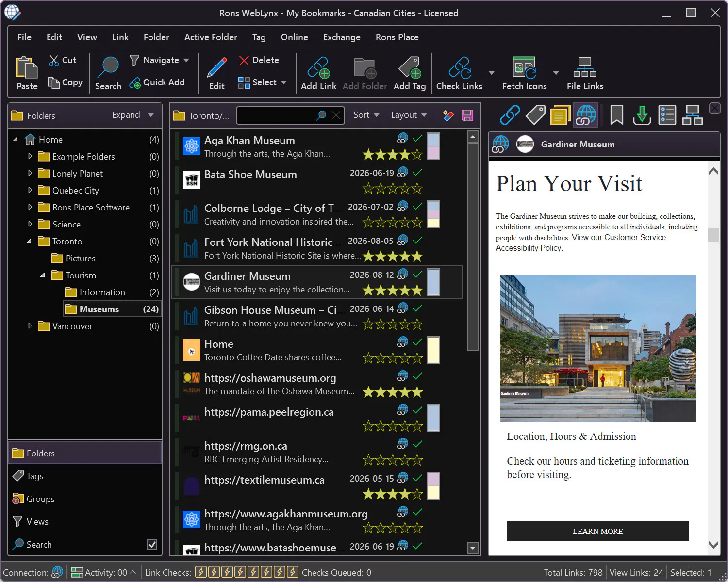The height and width of the screenshot is (582, 728).
Task: Open the Customer Service Accessibility Policy link
Action: pyautogui.click(x=581, y=242)
